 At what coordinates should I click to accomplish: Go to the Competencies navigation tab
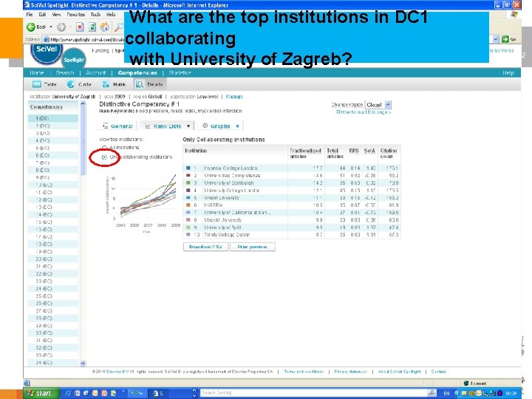[x=137, y=73]
